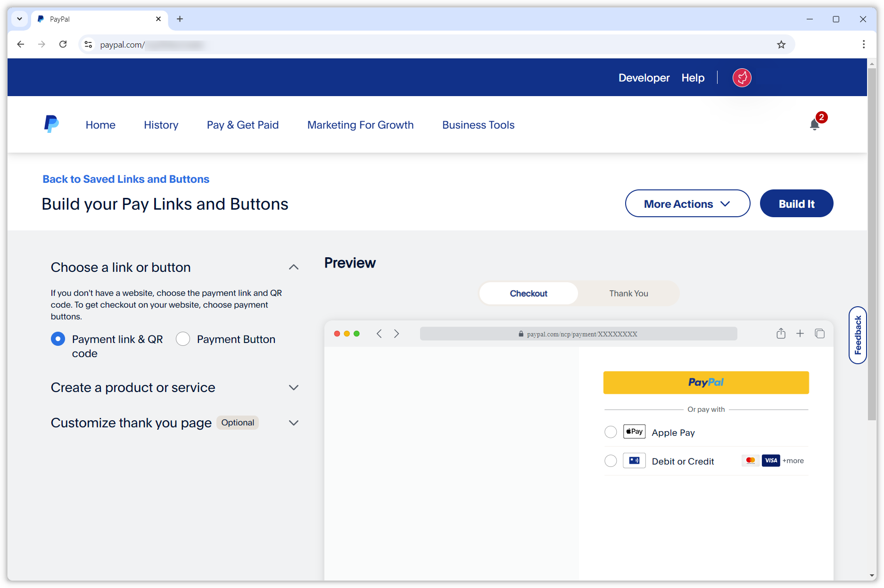Image resolution: width=884 pixels, height=588 pixels.
Task: Click the bookmark star in the address bar
Action: coord(781,44)
